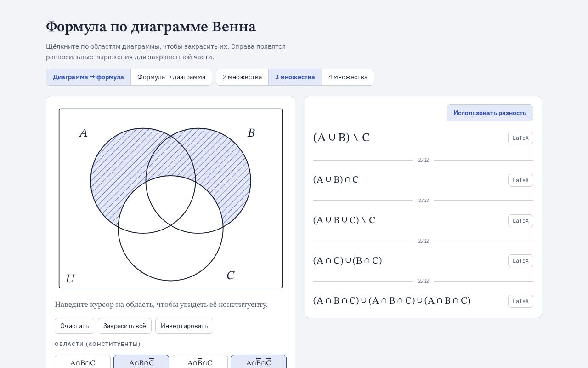Toggle the A∩B̄∩C̄ constituent chip
The width and height of the screenshot is (588, 368).
(x=259, y=362)
